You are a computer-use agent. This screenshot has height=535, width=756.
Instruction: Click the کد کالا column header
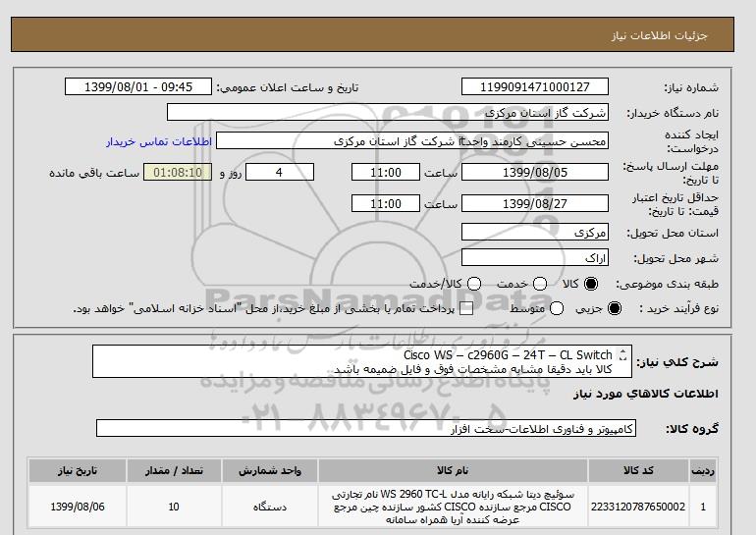638,470
